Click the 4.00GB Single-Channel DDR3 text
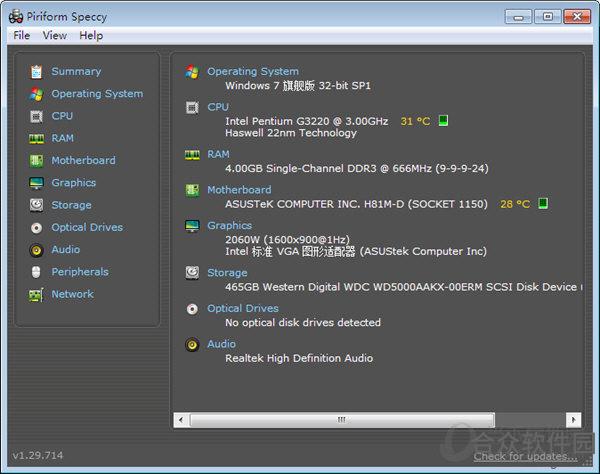The width and height of the screenshot is (600, 474). 357,169
